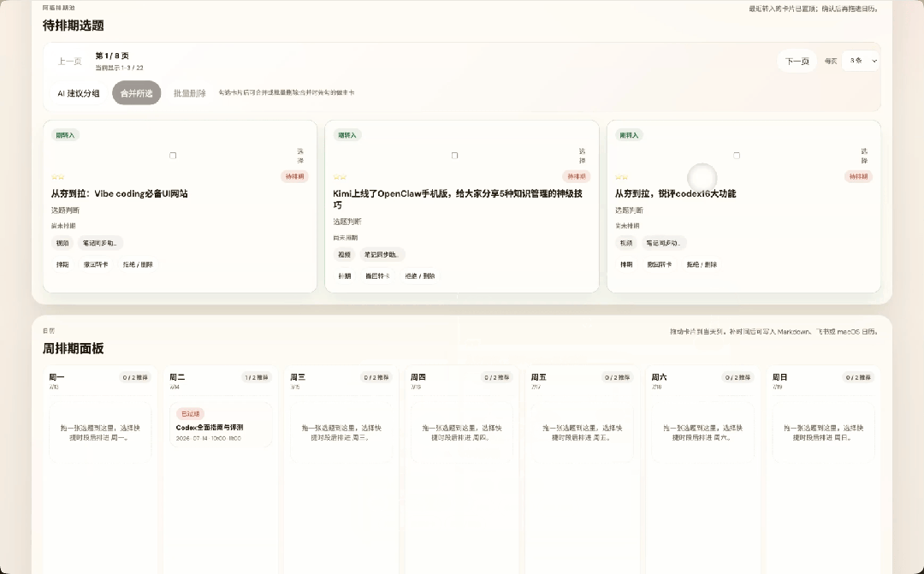The width and height of the screenshot is (924, 574).
Task: Click 笔记同步助 tag on Kimi OpenClaw card
Action: (x=382, y=255)
